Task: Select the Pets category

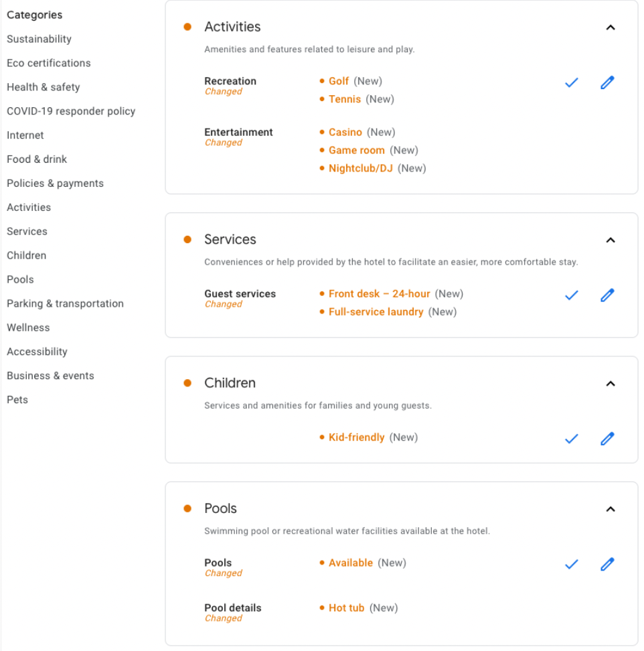Action: click(x=17, y=400)
